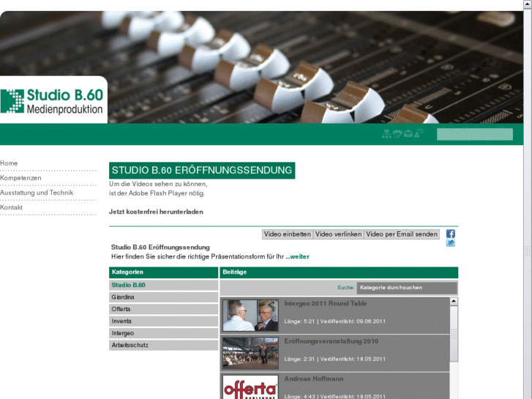Screen dimensions: 532x399
Task: Click the Studio B.60 Medienproduktion logo
Action: tap(51, 101)
